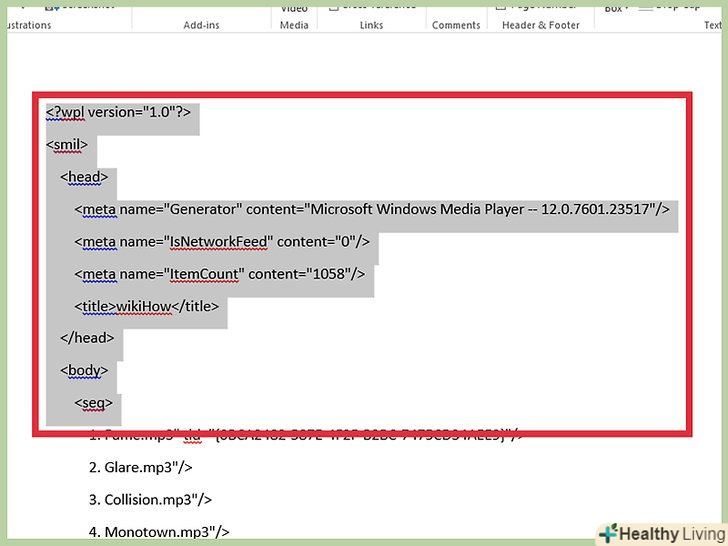Click the Cross-reference icon in Links group
Screen dimensions: 728x546
(x=333, y=5)
